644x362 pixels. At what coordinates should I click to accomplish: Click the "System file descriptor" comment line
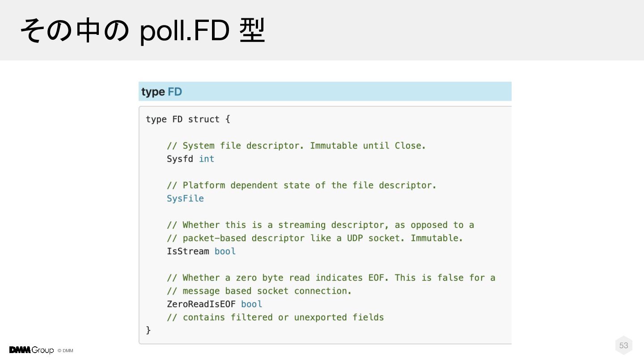(296, 146)
